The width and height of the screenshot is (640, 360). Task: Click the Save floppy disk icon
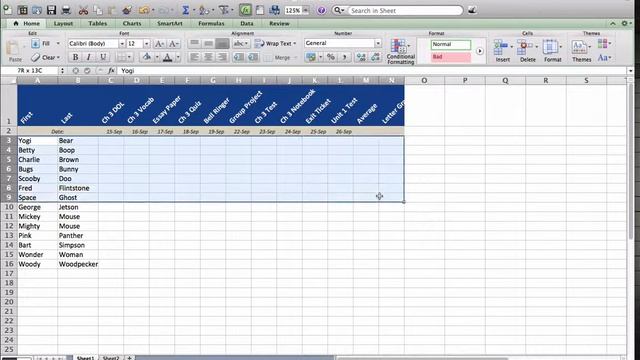tap(51, 10)
